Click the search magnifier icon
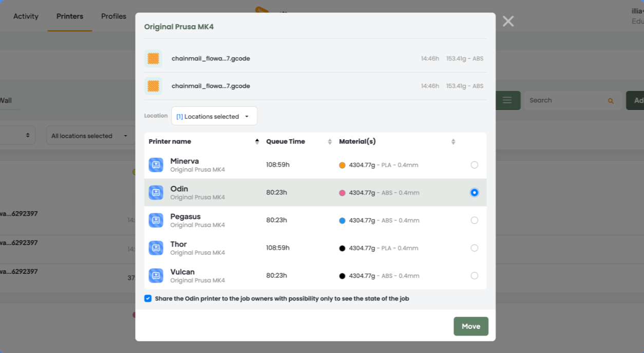The image size is (644, 353). click(x=611, y=101)
